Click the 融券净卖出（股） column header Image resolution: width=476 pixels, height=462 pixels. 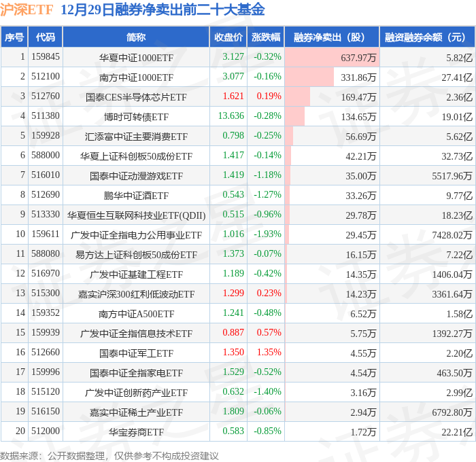332,37
